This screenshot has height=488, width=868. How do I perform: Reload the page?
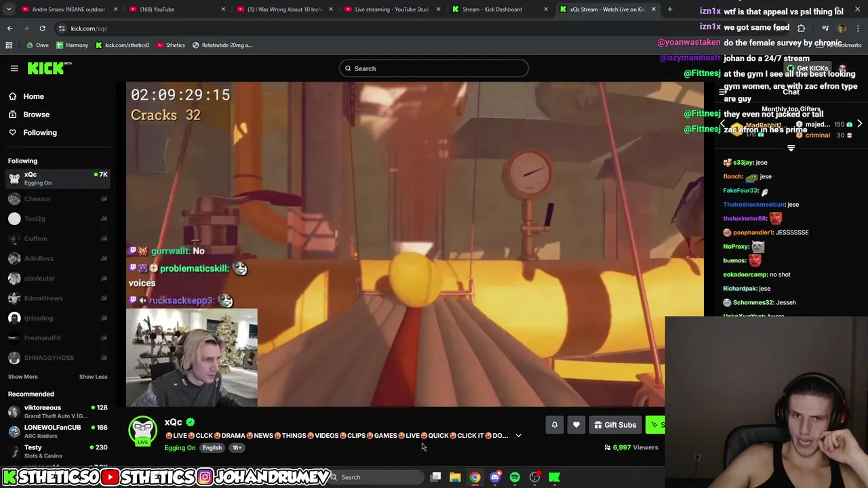click(x=42, y=28)
